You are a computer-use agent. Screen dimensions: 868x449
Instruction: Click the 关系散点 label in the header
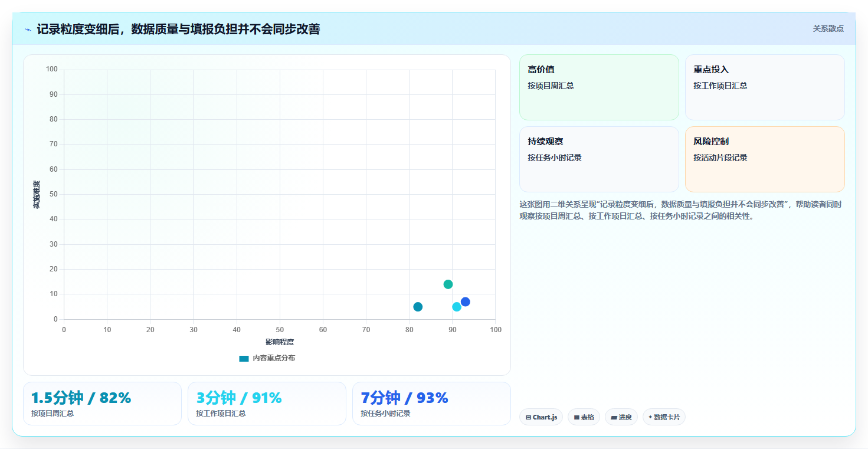(828, 28)
